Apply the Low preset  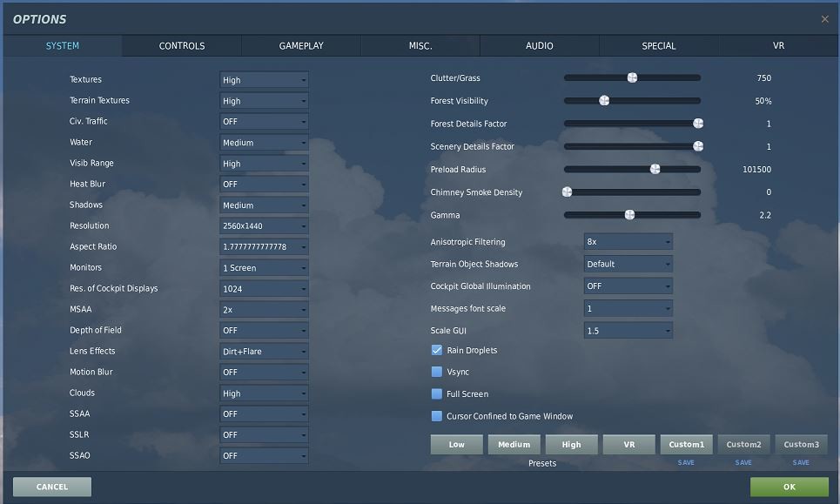[x=456, y=445]
